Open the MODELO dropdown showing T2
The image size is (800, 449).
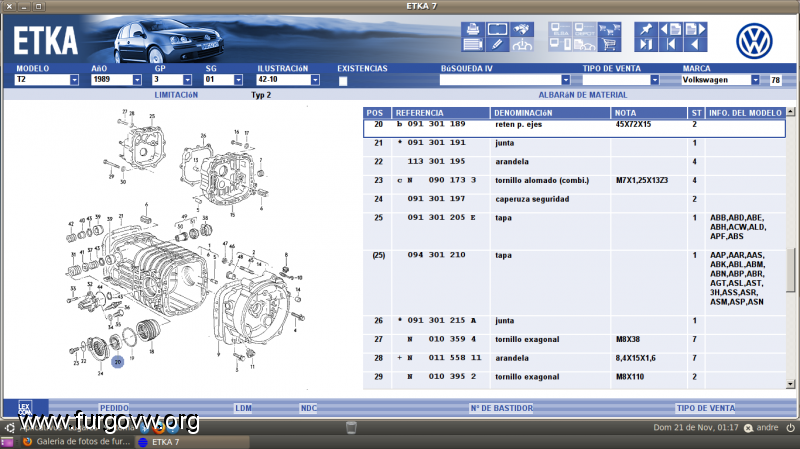pyautogui.click(x=74, y=80)
